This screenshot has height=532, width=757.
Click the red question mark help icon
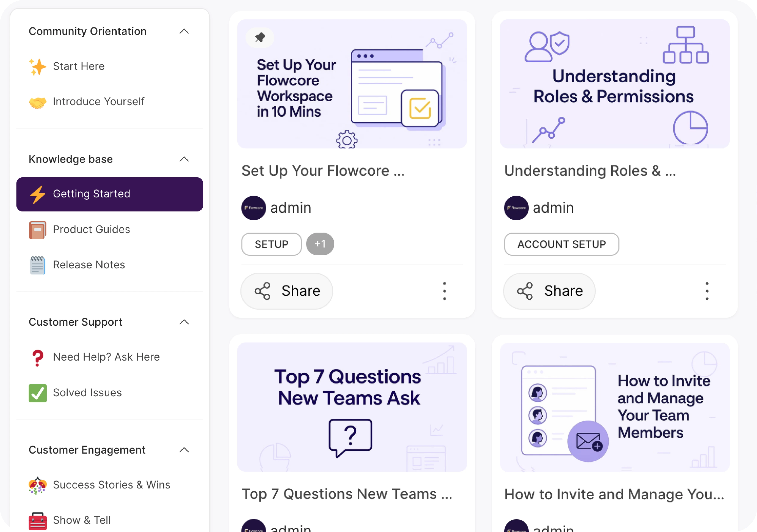point(37,357)
